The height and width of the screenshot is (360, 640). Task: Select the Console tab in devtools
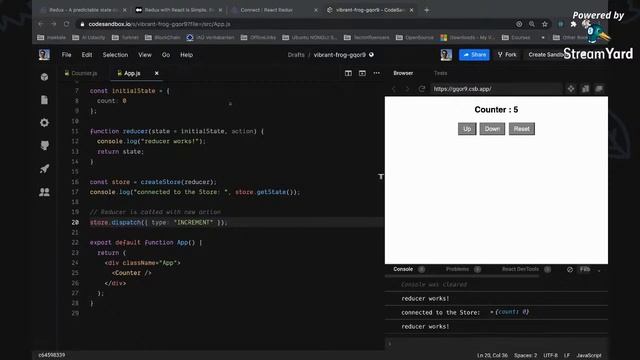coord(403,269)
